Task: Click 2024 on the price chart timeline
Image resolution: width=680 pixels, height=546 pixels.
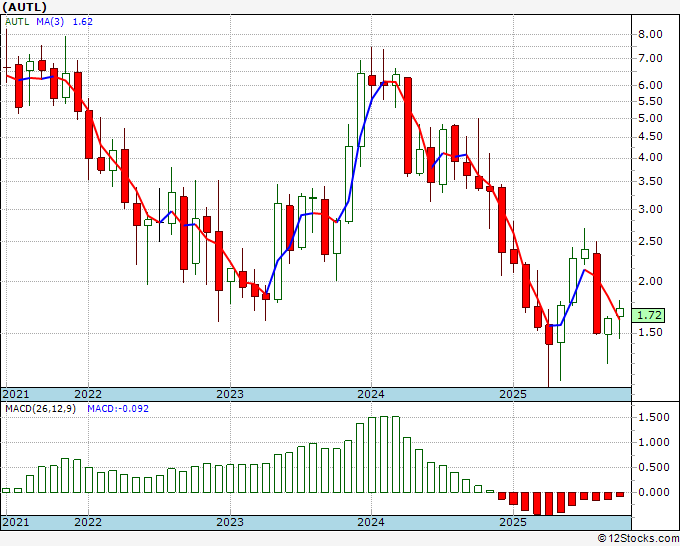Action: 371,394
